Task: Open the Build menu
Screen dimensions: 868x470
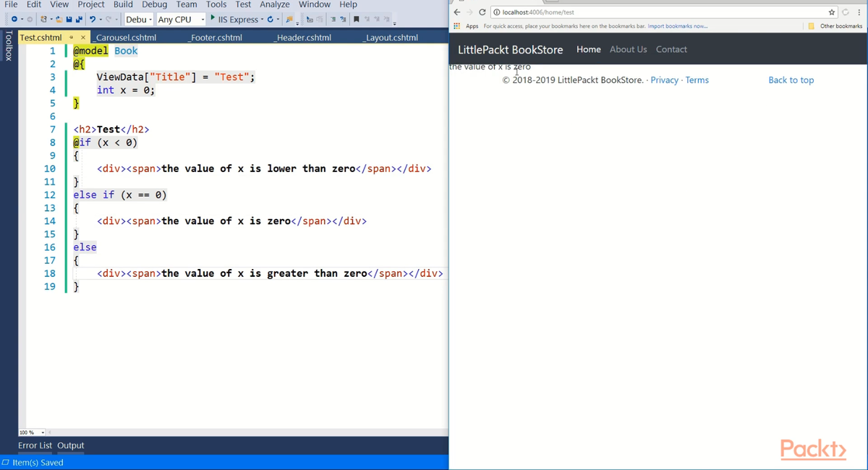Action: click(x=123, y=4)
